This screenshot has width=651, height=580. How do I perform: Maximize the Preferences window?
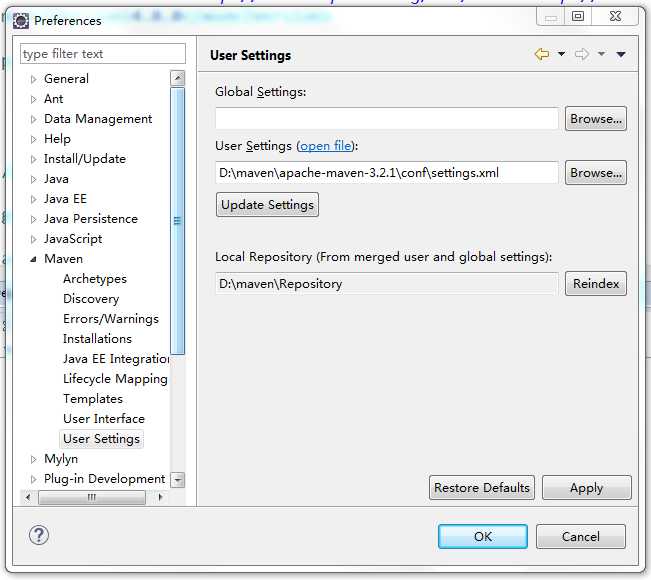(x=578, y=17)
